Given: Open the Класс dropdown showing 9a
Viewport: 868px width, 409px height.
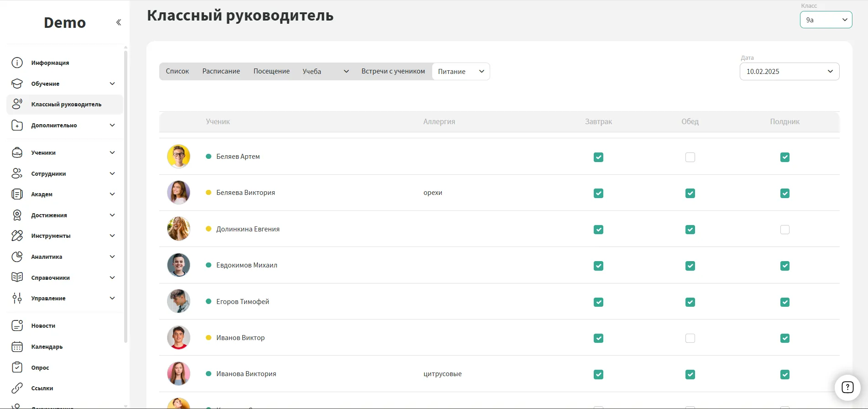Looking at the screenshot, I should coord(826,20).
